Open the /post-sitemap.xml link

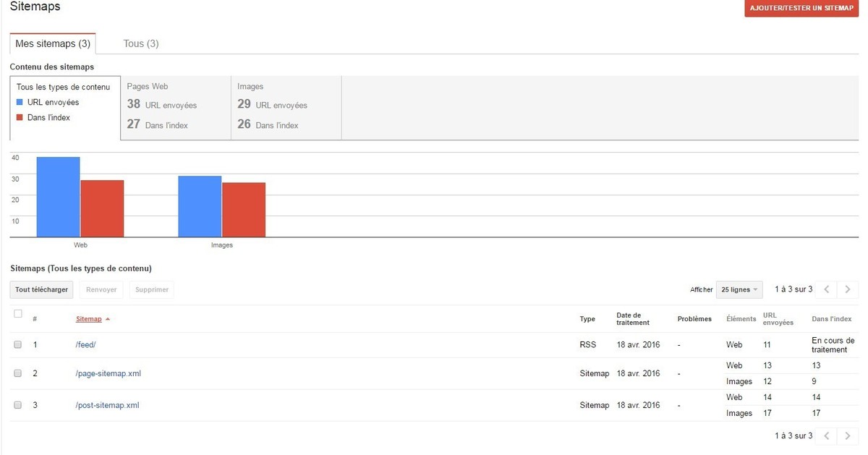[x=107, y=406]
